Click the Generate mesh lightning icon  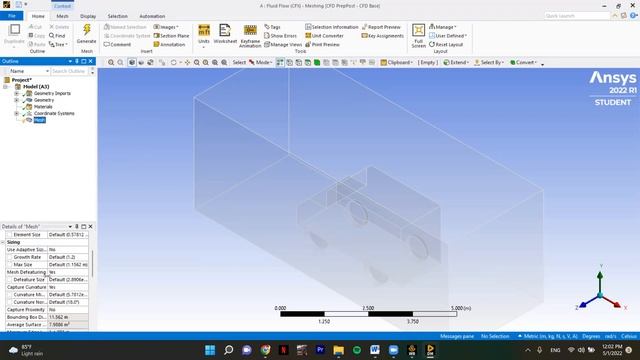click(87, 30)
